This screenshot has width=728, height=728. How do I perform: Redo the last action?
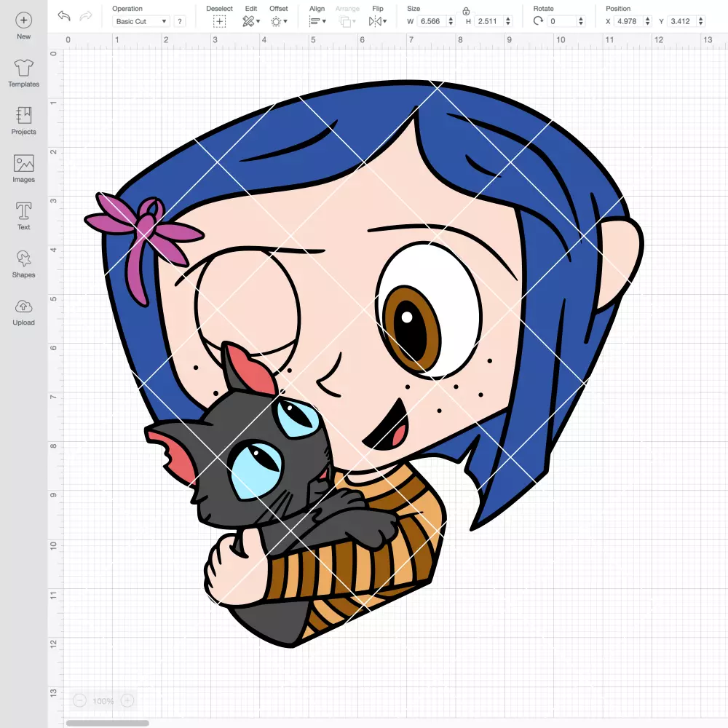point(86,16)
